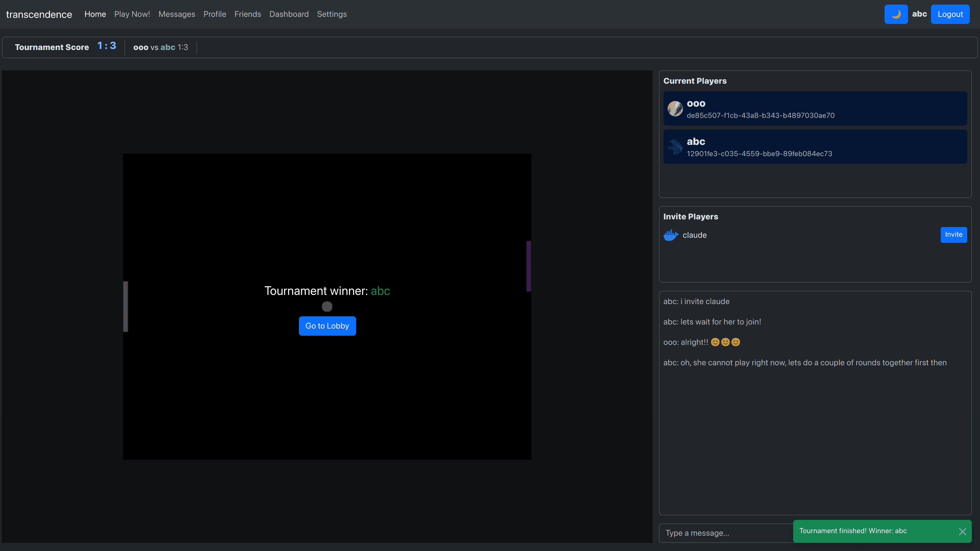The width and height of the screenshot is (980, 551).
Task: Navigate to Friends page
Action: 248,14
